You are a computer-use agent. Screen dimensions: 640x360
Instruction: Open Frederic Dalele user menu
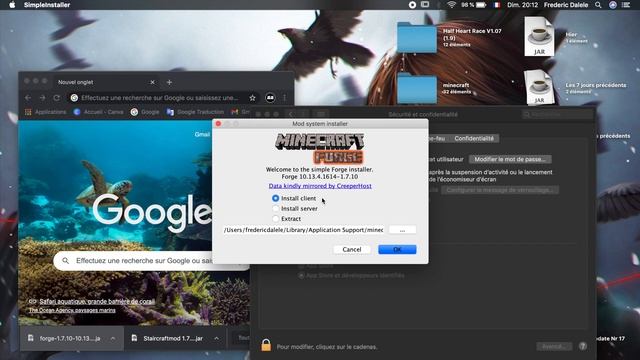566,5
